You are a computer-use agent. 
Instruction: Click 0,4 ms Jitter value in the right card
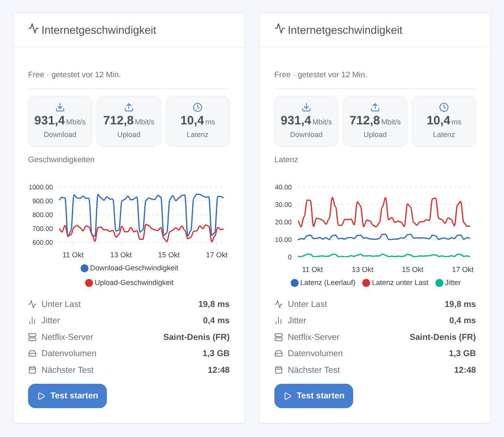(x=463, y=320)
